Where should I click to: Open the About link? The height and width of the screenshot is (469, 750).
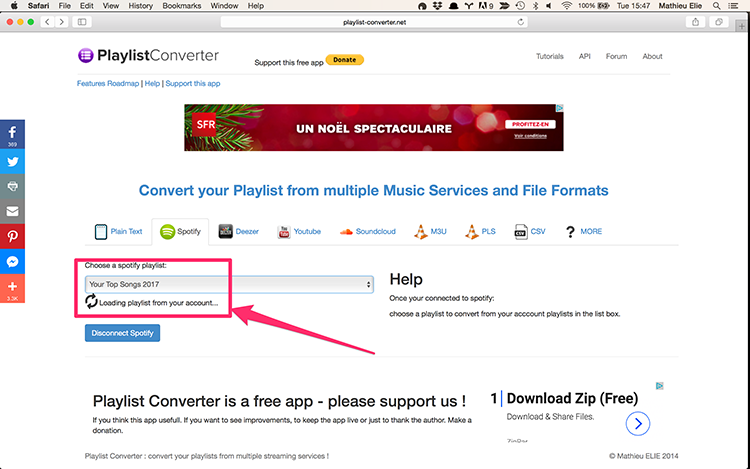(x=652, y=56)
